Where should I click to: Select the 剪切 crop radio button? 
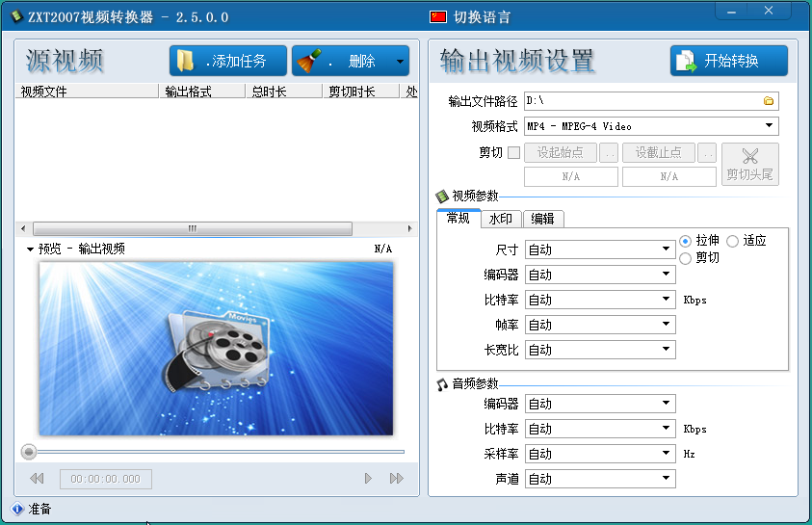coord(685,258)
